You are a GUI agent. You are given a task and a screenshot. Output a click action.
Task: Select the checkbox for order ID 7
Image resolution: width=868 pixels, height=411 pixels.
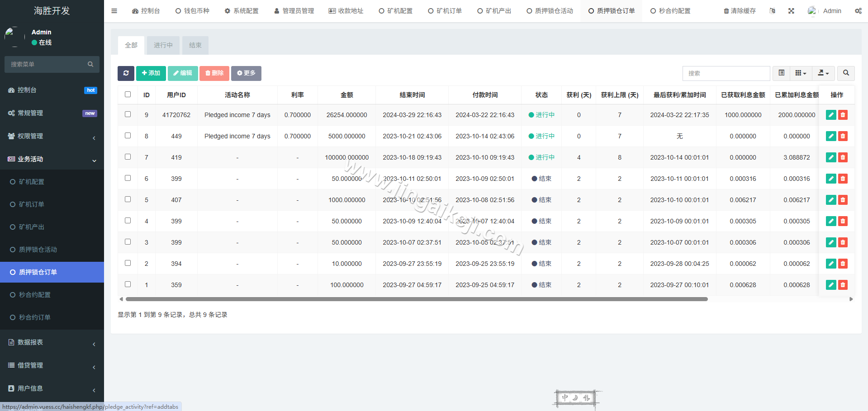pyautogui.click(x=128, y=157)
